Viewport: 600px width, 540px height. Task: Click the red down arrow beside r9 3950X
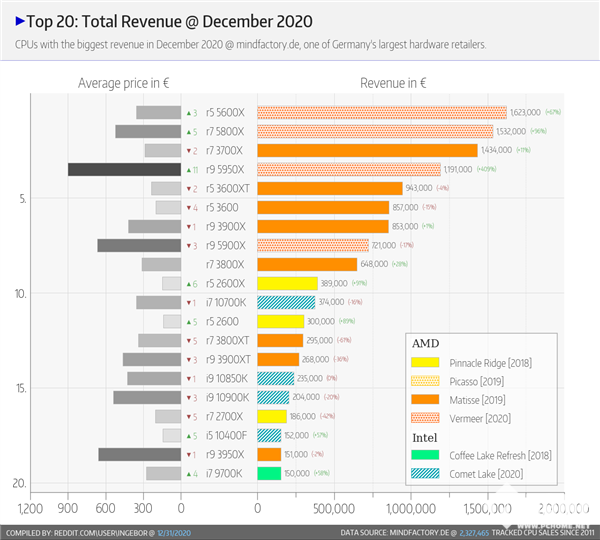click(x=188, y=454)
